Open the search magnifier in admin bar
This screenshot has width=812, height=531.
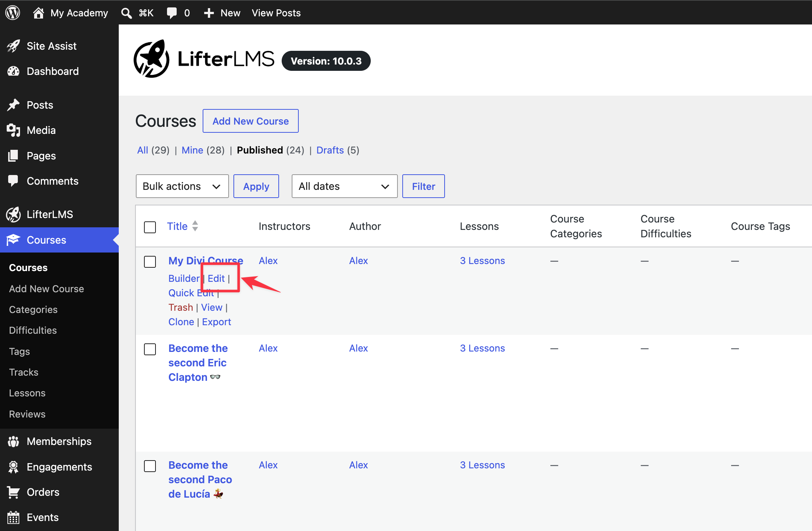(126, 13)
